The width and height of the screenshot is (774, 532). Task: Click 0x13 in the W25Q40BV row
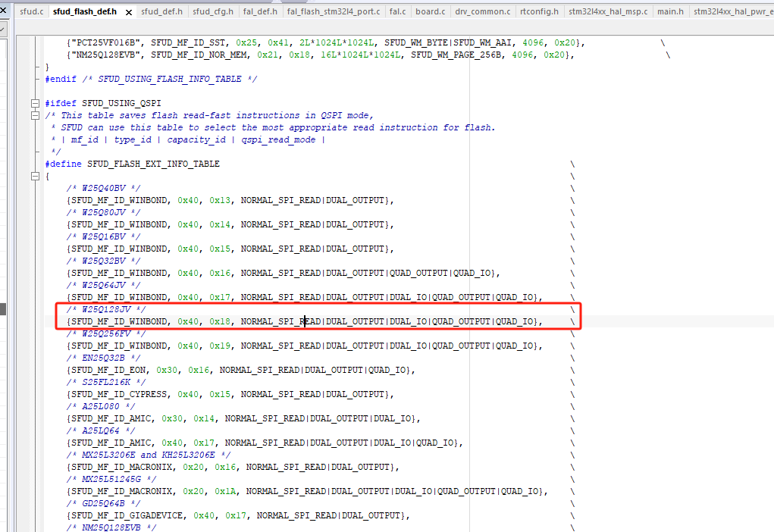pyautogui.click(x=220, y=200)
